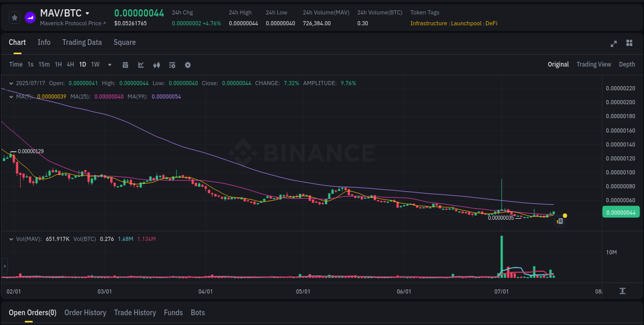Open the chart settings gear

[188, 64]
